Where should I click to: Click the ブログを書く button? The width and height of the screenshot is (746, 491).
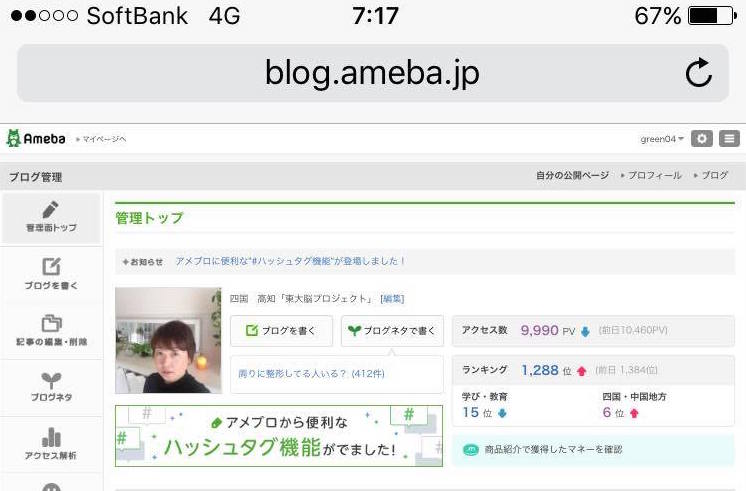click(x=281, y=331)
